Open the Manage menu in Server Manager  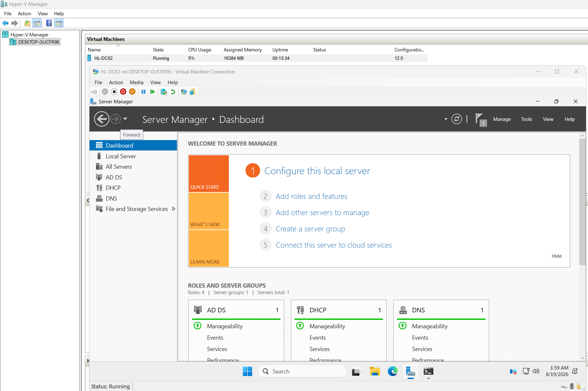(502, 119)
